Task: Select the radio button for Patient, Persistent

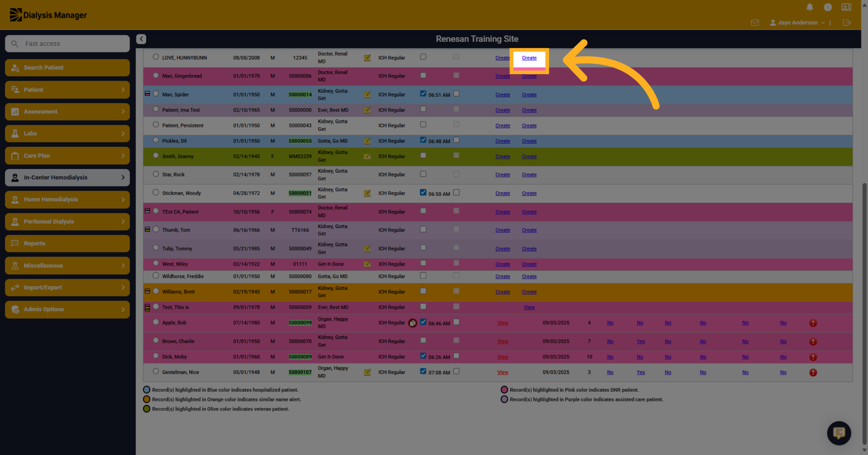Action: (156, 125)
